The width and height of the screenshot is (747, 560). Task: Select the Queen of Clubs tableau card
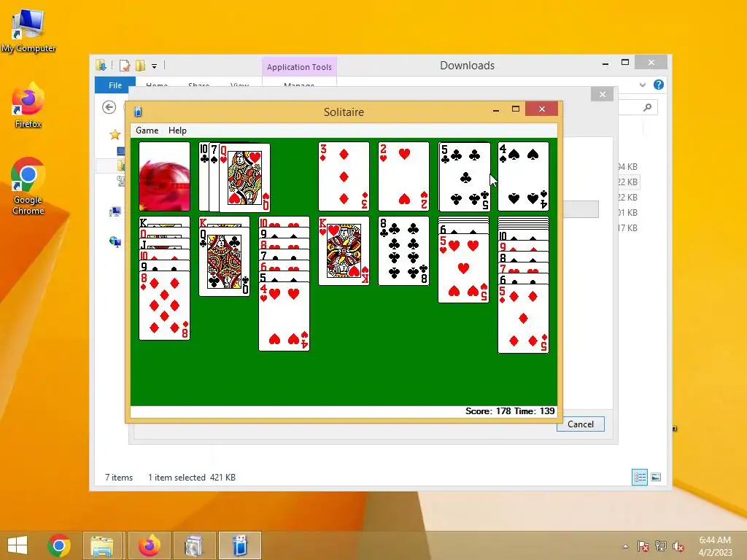click(225, 262)
